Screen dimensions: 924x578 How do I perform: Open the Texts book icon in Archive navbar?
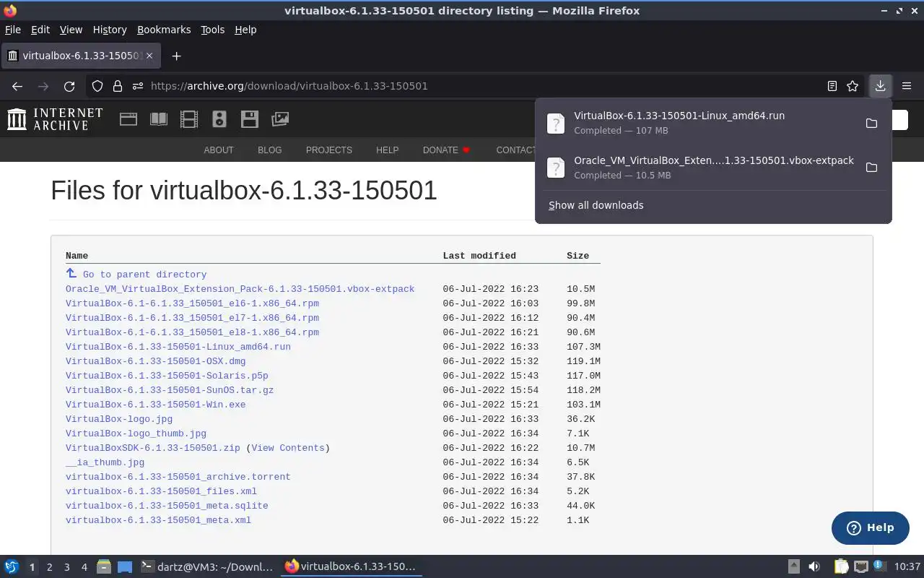tap(159, 119)
